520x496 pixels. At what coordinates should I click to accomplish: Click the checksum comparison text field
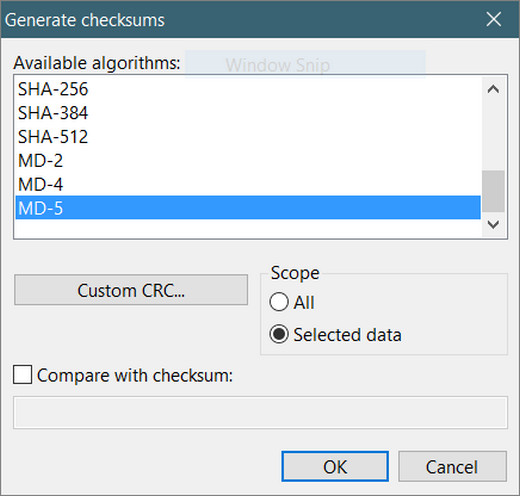[x=260, y=412]
